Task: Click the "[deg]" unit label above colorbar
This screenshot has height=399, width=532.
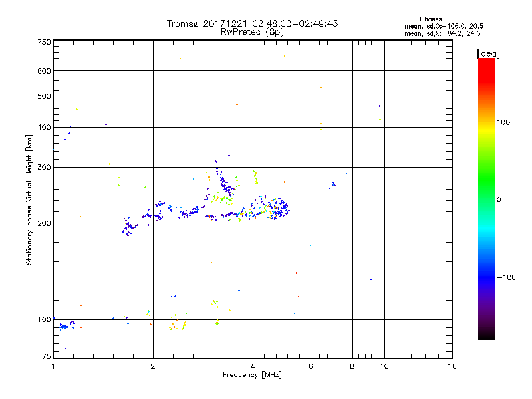Action: pyautogui.click(x=488, y=53)
